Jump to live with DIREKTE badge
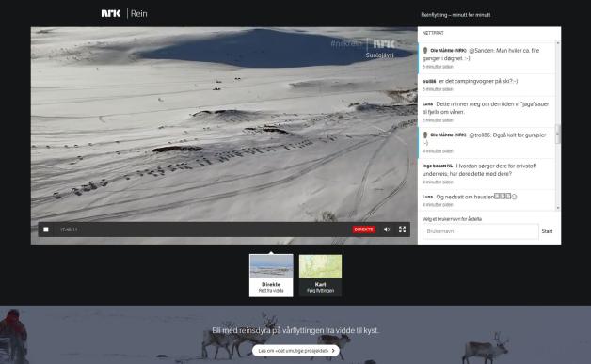The width and height of the screenshot is (591, 364). point(363,229)
